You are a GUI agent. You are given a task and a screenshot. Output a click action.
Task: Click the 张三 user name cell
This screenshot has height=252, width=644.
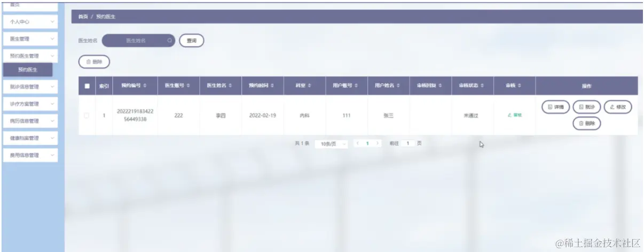[388, 116]
